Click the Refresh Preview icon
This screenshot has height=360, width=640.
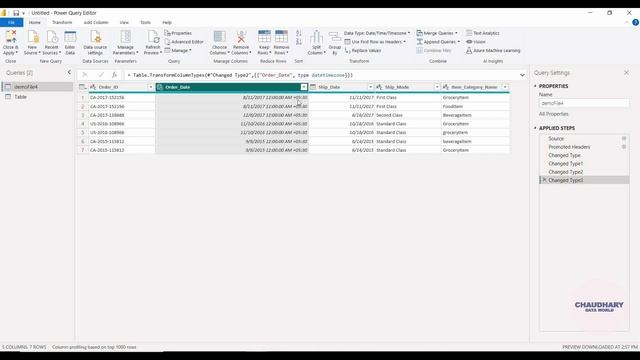point(153,37)
